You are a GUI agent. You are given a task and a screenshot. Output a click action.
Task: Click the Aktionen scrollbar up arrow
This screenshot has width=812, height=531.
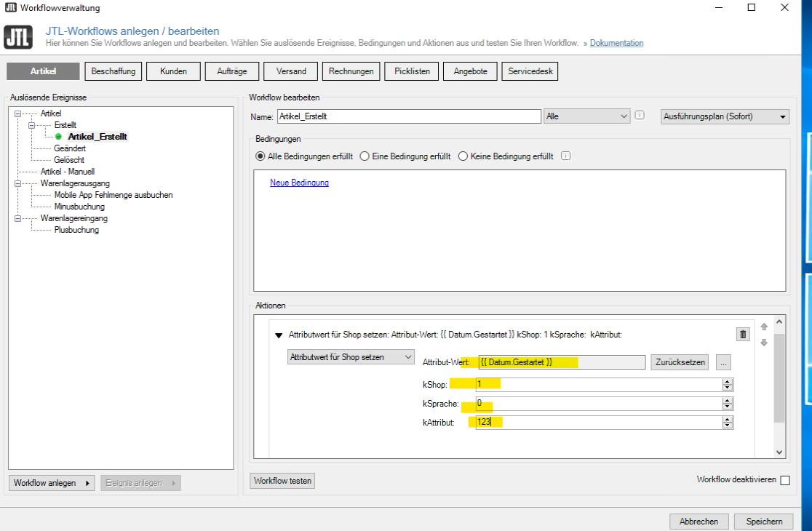point(779,322)
